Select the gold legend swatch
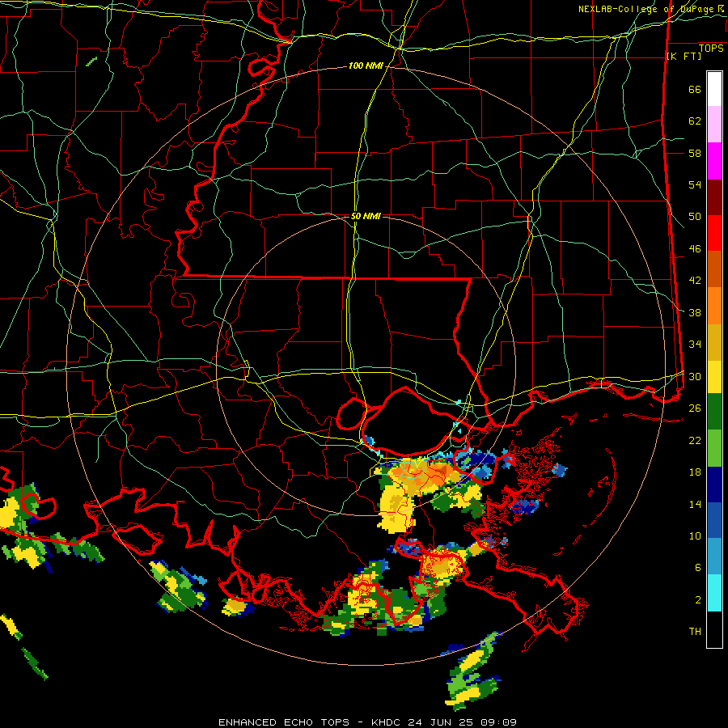728x728 pixels. tap(714, 342)
